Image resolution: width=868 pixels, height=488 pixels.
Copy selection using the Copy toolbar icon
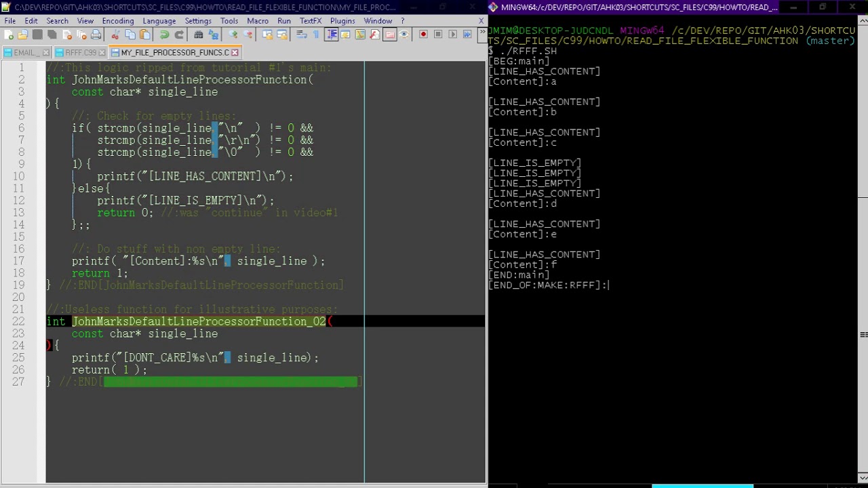pyautogui.click(x=130, y=35)
